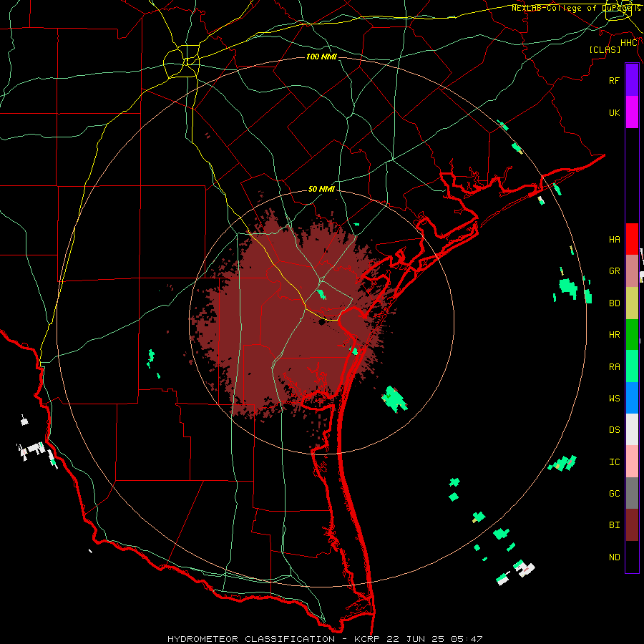Click the "IC" legend label
Screen dimensions: 644x644
click(614, 462)
